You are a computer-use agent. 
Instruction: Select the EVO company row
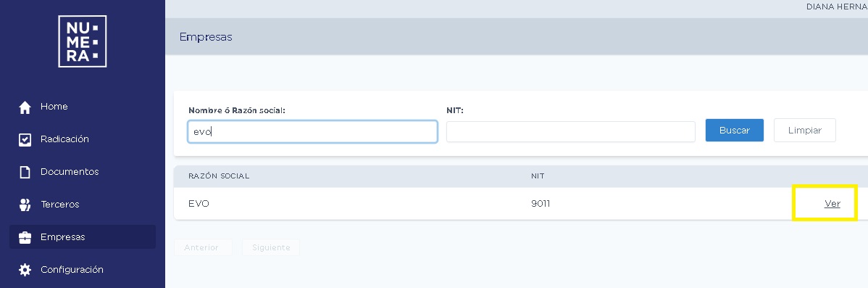pyautogui.click(x=520, y=204)
